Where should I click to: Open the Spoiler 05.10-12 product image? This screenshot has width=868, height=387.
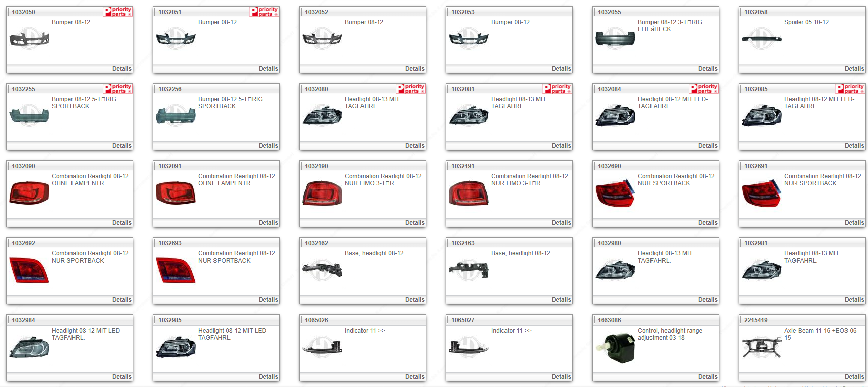click(x=761, y=39)
